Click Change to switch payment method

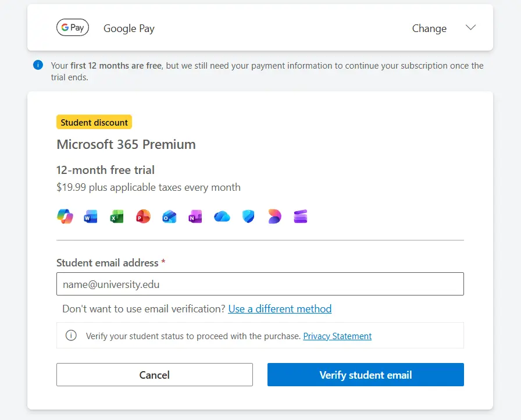429,29
